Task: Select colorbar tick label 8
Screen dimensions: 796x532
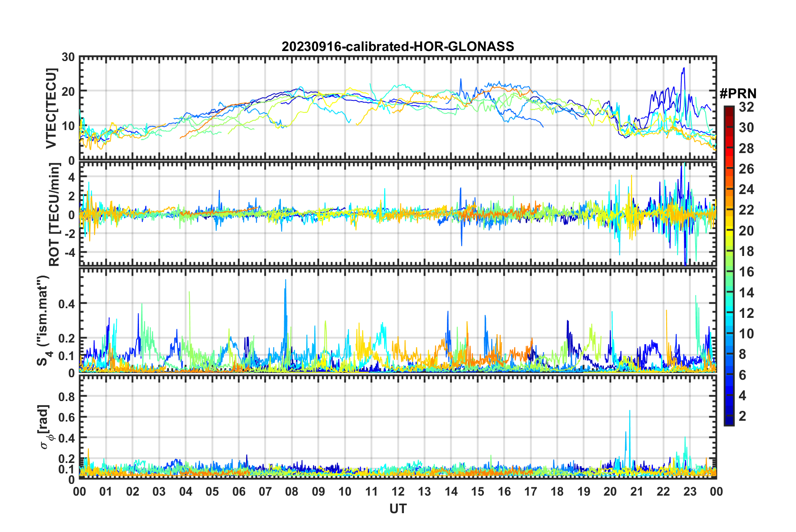Action: (742, 354)
